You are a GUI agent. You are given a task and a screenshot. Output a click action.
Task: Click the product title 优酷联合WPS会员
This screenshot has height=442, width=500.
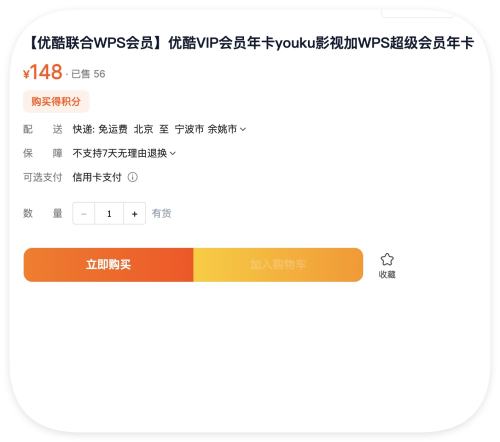coord(251,43)
